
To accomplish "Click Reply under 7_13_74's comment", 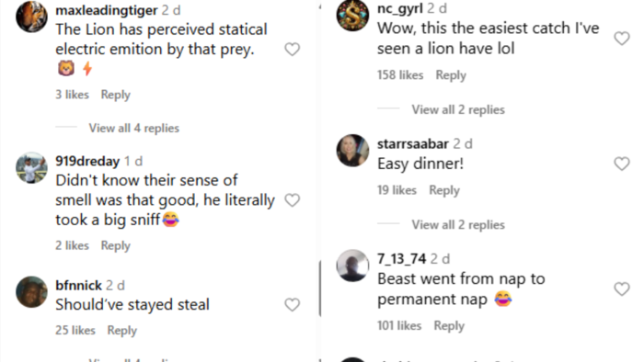I will click(x=449, y=326).
